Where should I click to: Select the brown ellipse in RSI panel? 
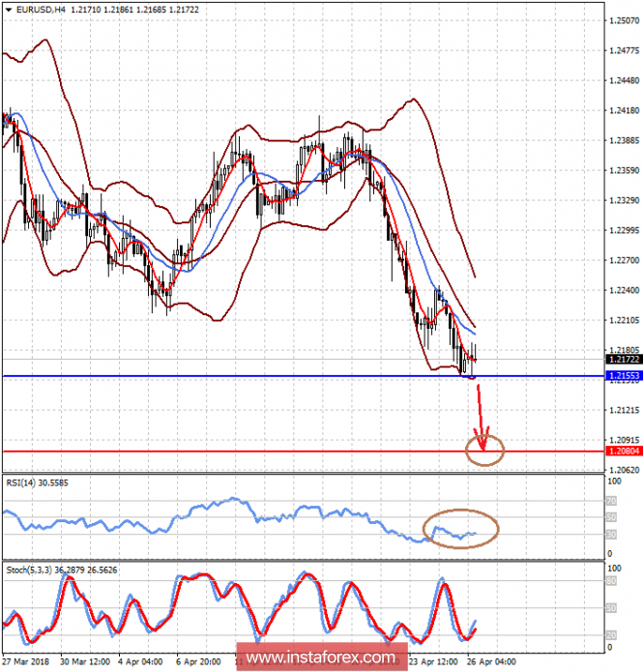pos(461,529)
